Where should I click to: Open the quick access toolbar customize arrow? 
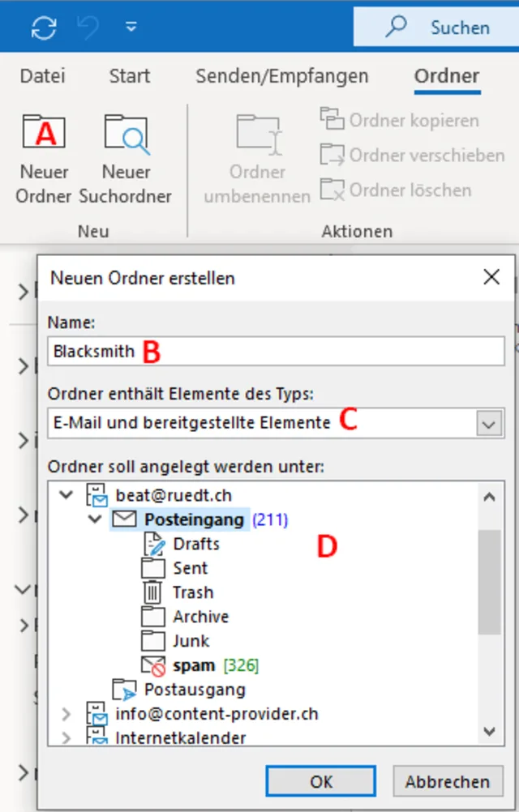131,28
